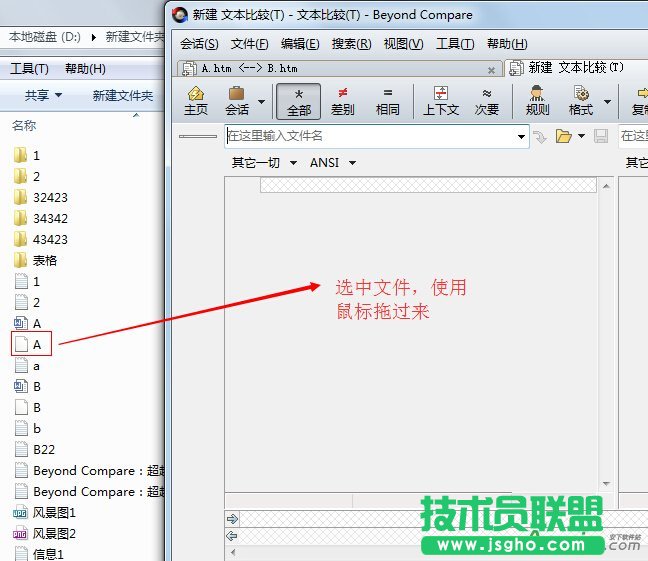Select the 风景图1 JPG image file
This screenshot has width=648, height=561.
point(44,513)
